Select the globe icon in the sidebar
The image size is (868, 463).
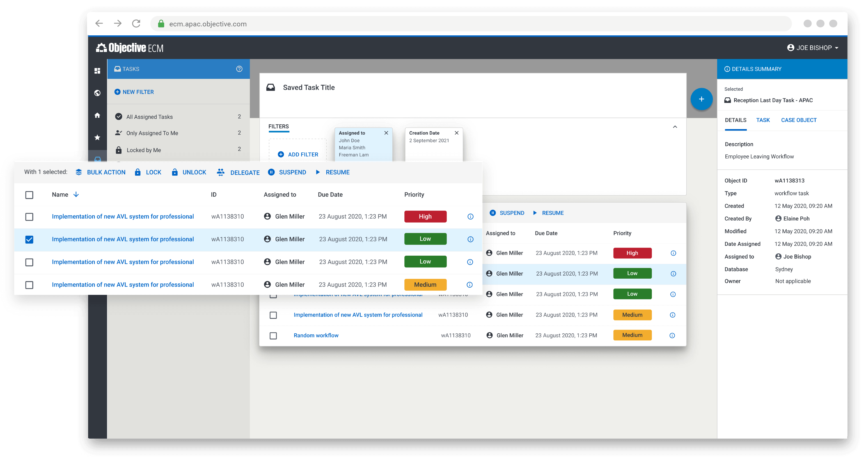pos(98,93)
